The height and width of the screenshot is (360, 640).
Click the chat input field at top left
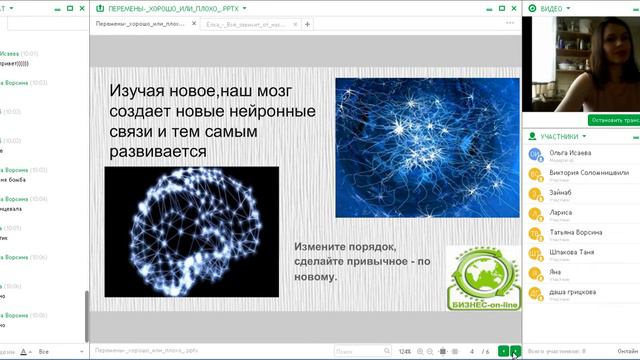(x=47, y=24)
